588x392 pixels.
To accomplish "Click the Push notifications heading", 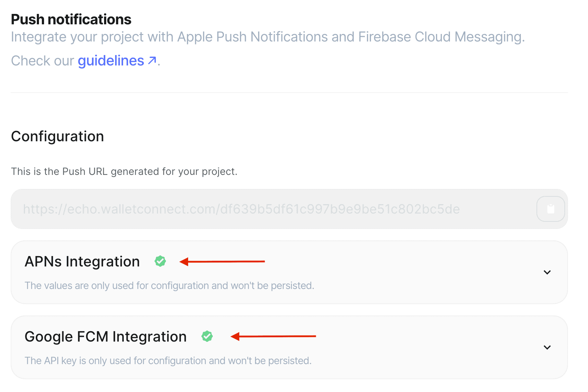I will click(x=71, y=19).
